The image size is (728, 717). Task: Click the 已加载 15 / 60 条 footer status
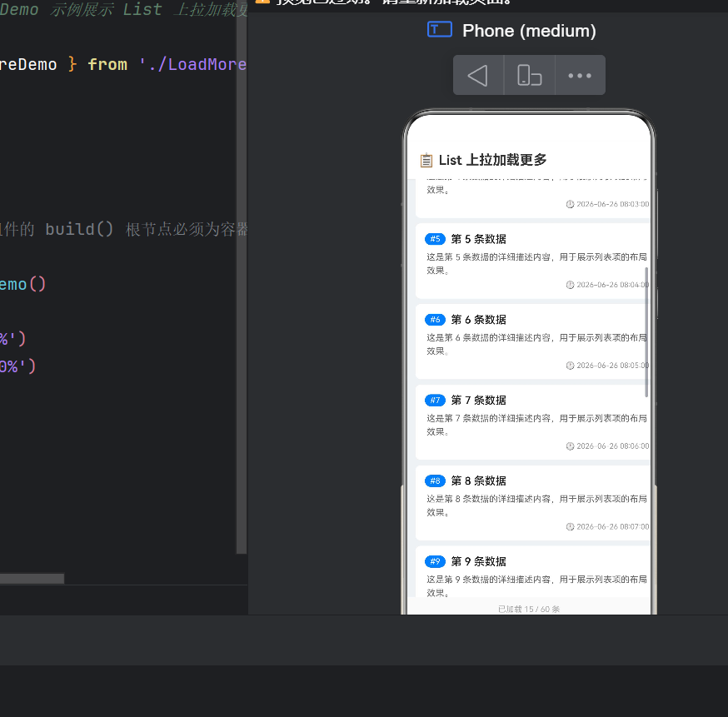[529, 609]
